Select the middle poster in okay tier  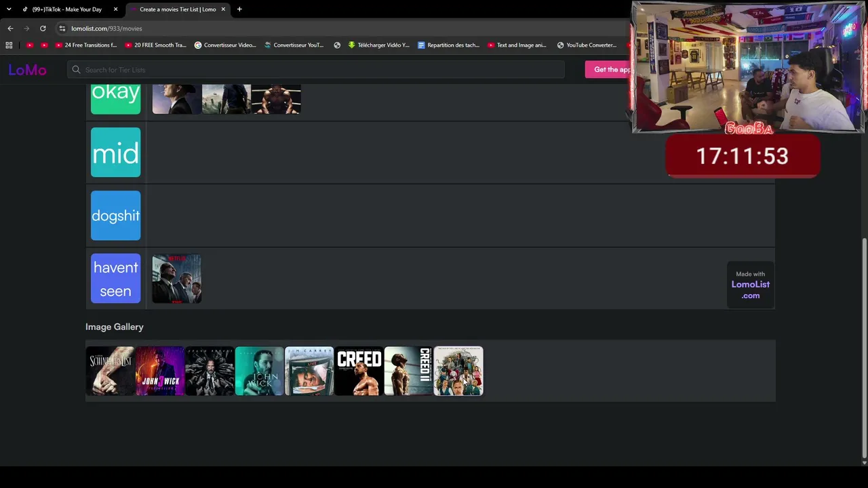[x=226, y=100]
